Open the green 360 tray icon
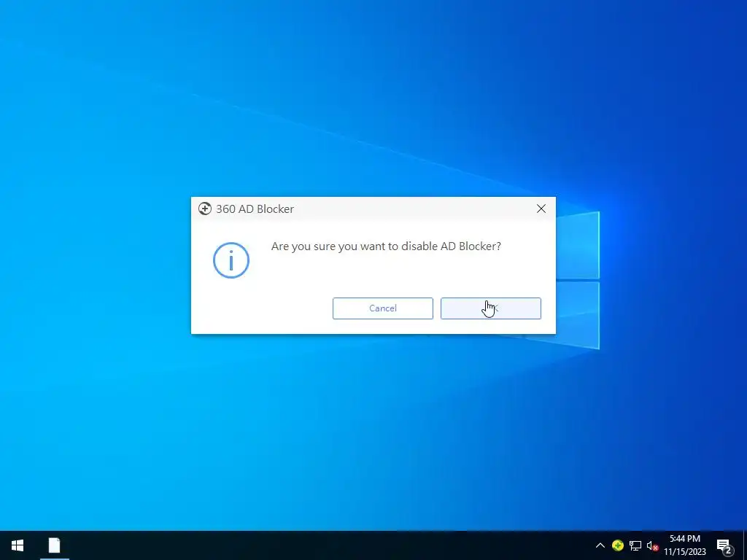This screenshot has height=560, width=747. coord(618,545)
